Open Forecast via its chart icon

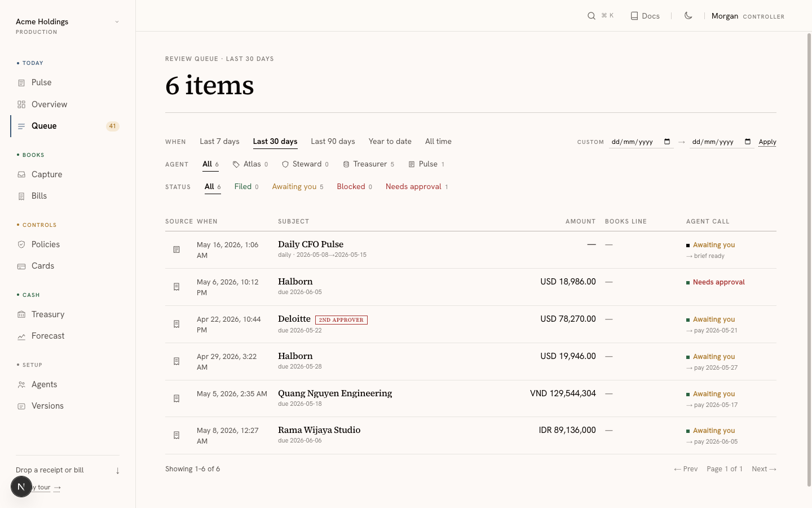pyautogui.click(x=21, y=336)
